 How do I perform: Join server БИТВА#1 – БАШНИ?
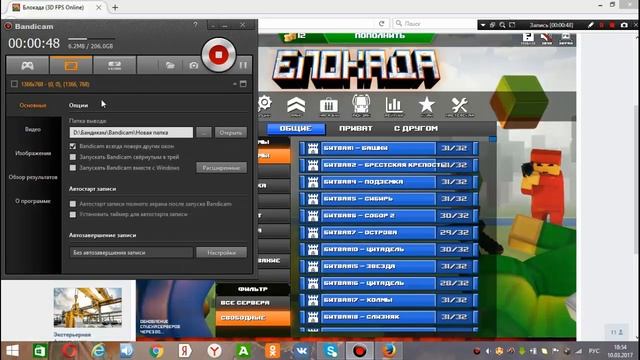point(389,148)
